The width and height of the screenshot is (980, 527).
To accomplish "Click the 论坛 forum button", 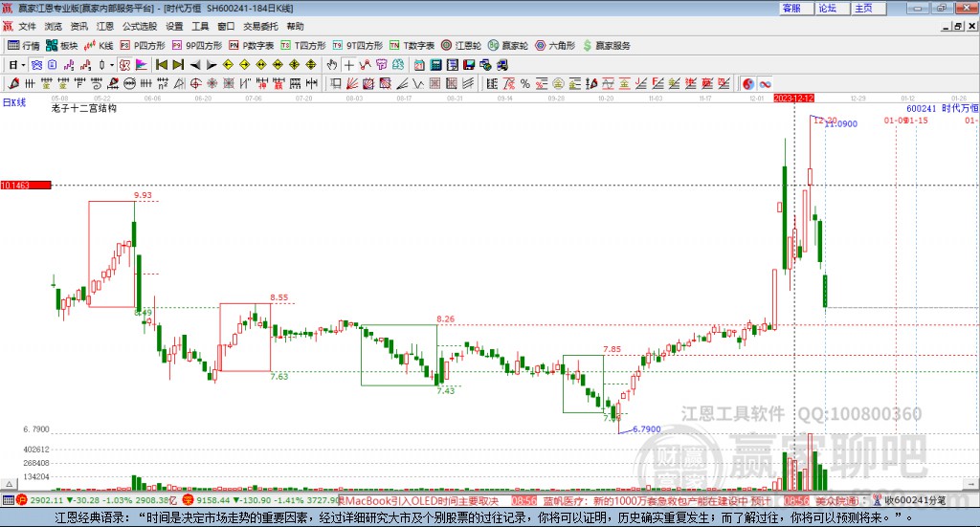I will tap(833, 8).
